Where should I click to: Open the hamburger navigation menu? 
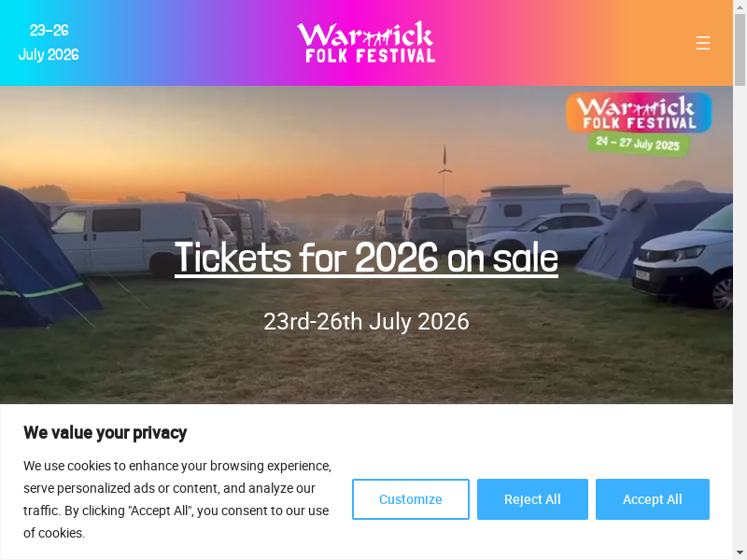click(703, 43)
